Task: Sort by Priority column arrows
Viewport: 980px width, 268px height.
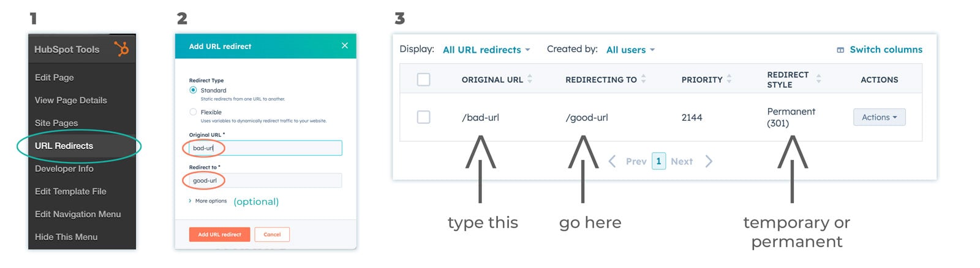Action: (x=729, y=79)
